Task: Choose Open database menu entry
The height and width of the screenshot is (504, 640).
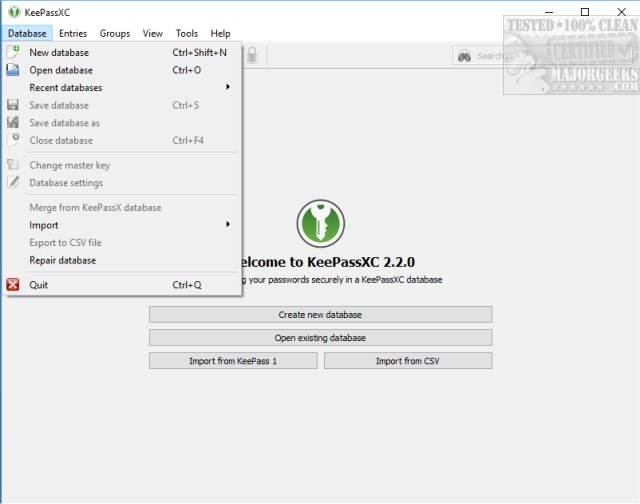Action: 122,70
